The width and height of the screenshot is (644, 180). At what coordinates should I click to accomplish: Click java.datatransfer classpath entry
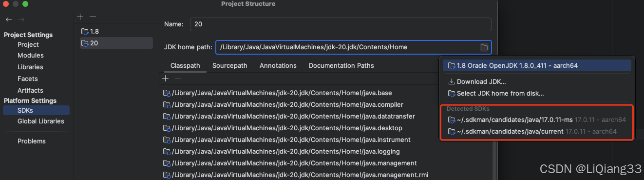click(293, 116)
